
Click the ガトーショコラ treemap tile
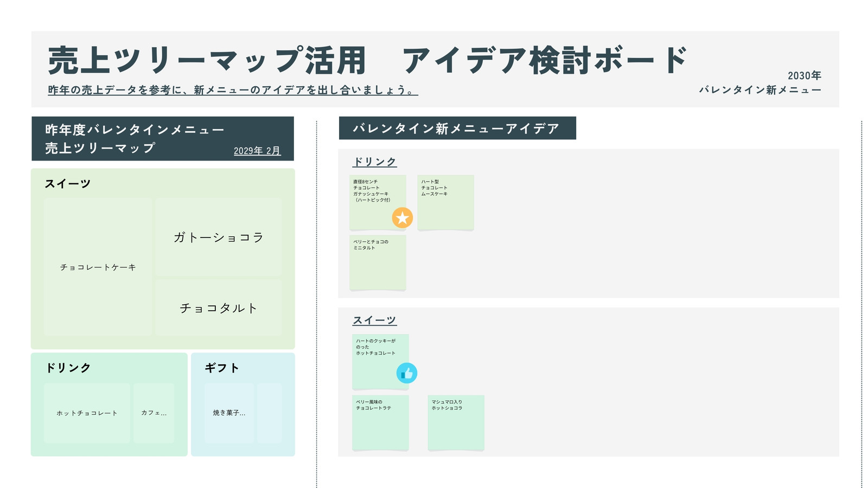coord(219,237)
